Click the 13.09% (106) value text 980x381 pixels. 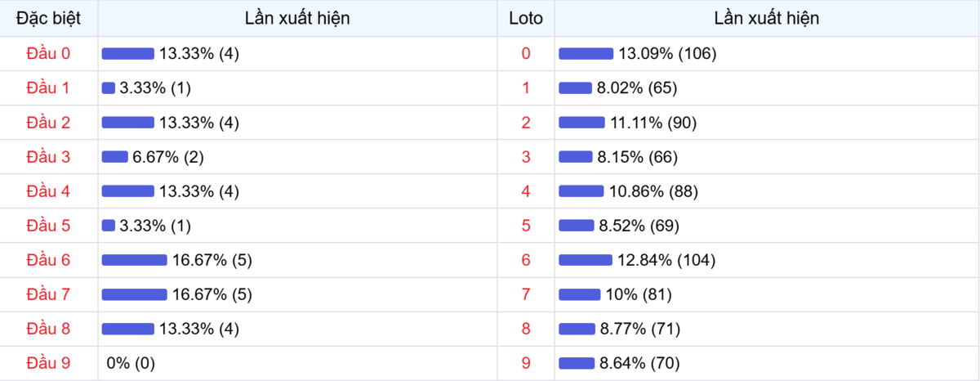pyautogui.click(x=666, y=53)
